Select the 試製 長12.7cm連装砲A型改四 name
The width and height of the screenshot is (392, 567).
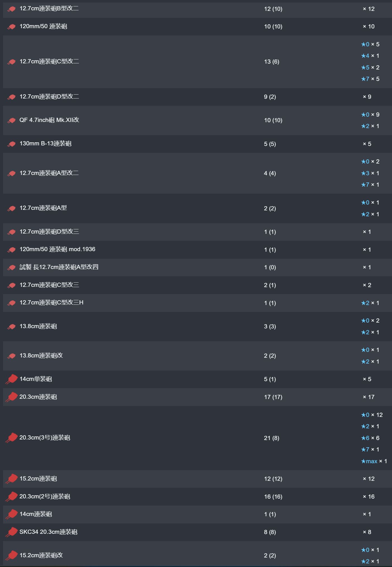coord(59,267)
